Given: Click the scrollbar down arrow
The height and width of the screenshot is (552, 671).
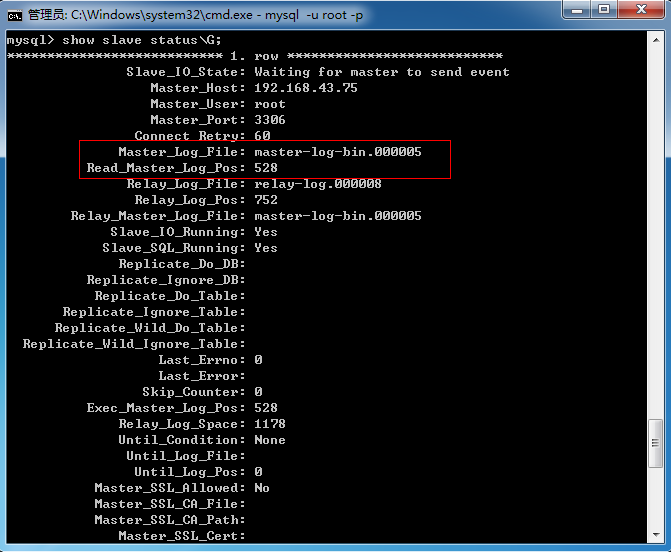Looking at the screenshot, I should [656, 534].
